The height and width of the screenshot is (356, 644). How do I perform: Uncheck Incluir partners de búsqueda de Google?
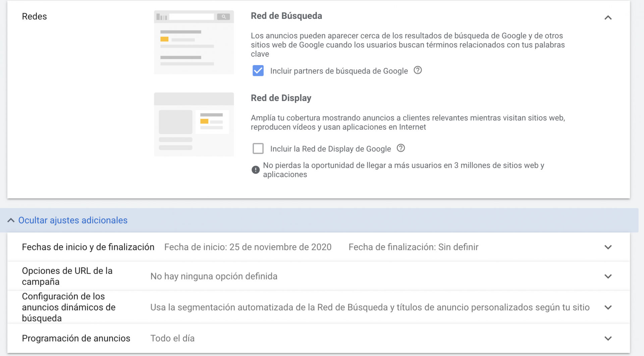(x=258, y=71)
